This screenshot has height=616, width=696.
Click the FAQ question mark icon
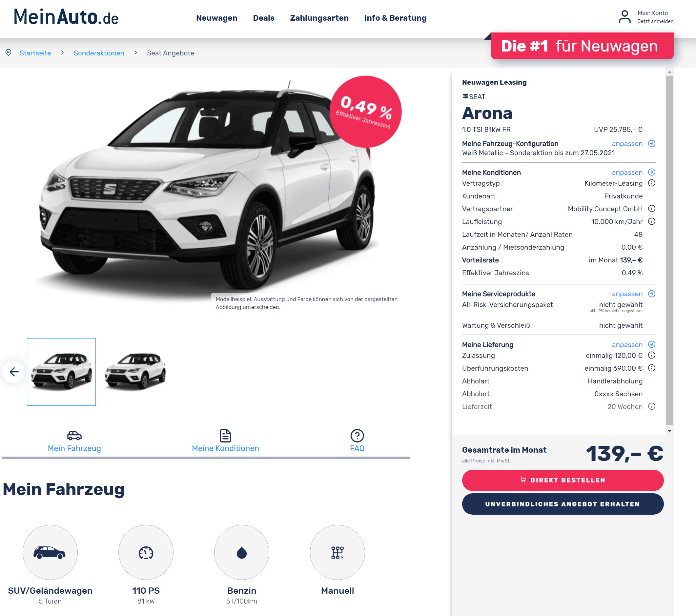click(x=357, y=436)
